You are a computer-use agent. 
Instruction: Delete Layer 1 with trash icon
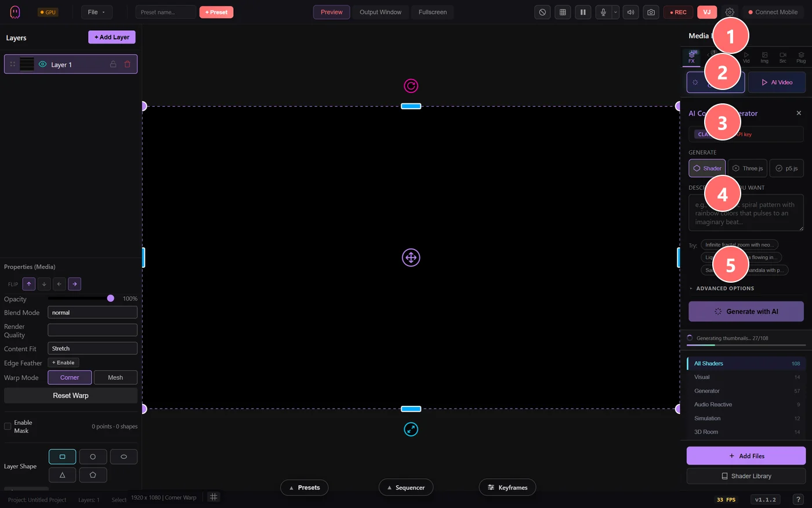coord(127,64)
